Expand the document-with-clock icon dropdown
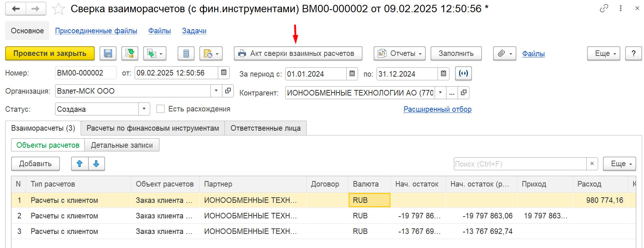The height and width of the screenshot is (248, 644). pyautogui.click(x=211, y=53)
